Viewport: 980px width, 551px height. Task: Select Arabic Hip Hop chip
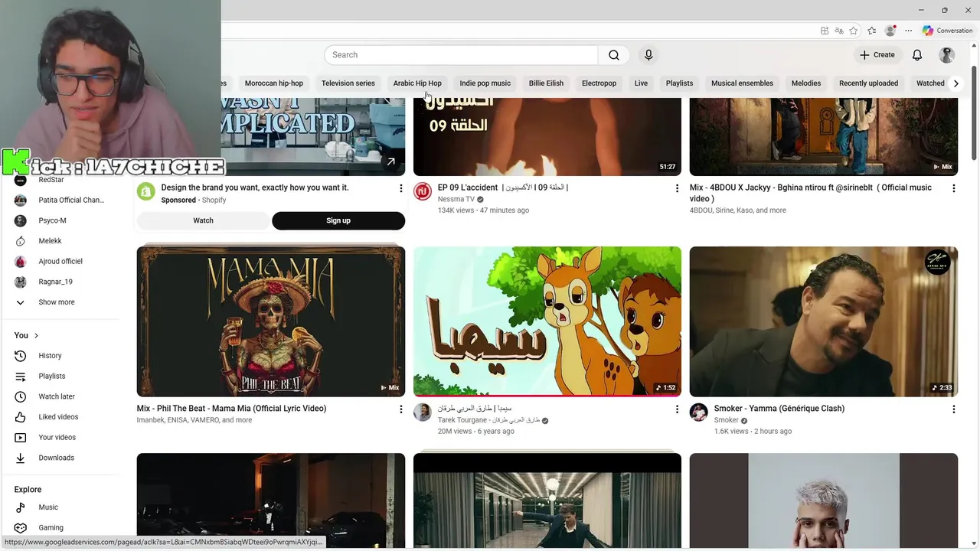tap(417, 83)
